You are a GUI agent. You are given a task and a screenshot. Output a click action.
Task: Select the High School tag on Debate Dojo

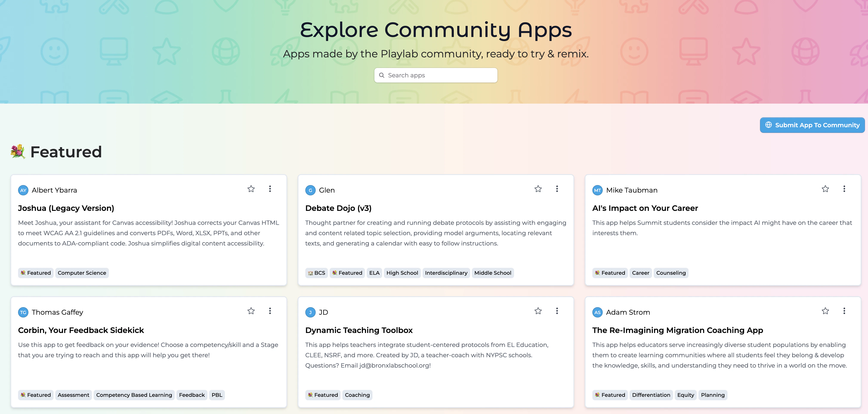[402, 273]
